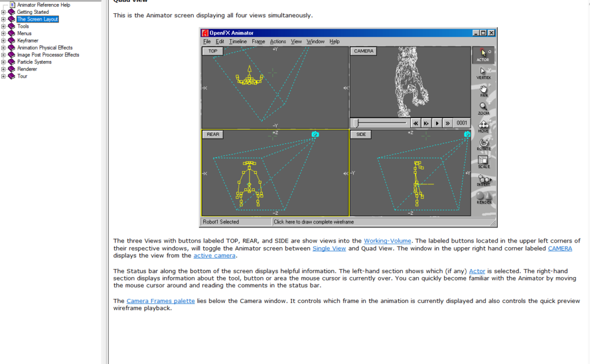Open the Camera Frames palette link

click(x=160, y=301)
